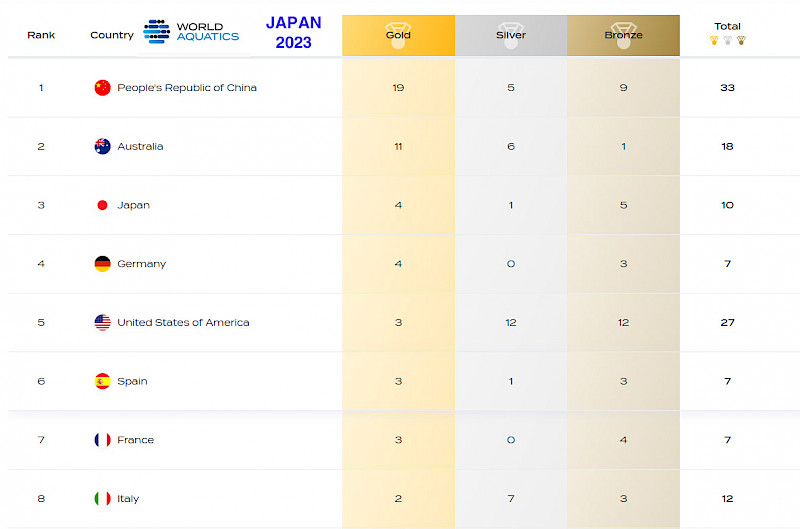The height and width of the screenshot is (529, 800).
Task: Sort by the Gold column header
Action: pyautogui.click(x=398, y=35)
